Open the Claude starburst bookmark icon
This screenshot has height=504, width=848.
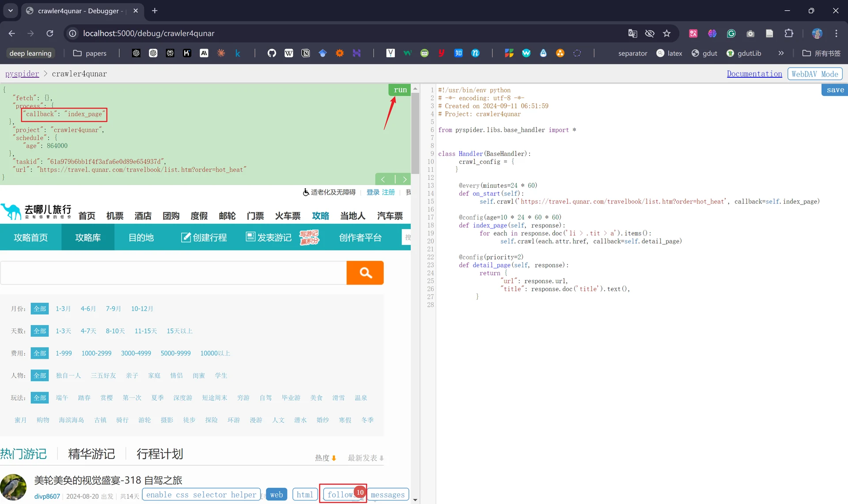(x=221, y=53)
